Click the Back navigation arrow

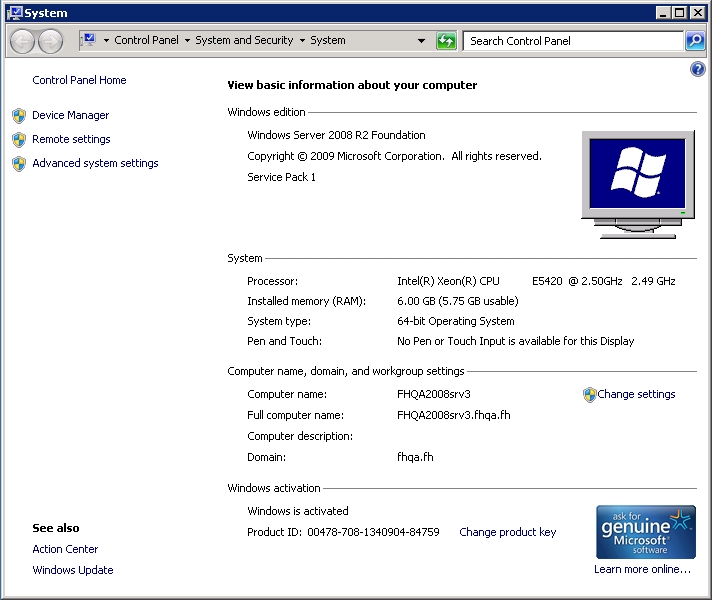click(x=22, y=41)
